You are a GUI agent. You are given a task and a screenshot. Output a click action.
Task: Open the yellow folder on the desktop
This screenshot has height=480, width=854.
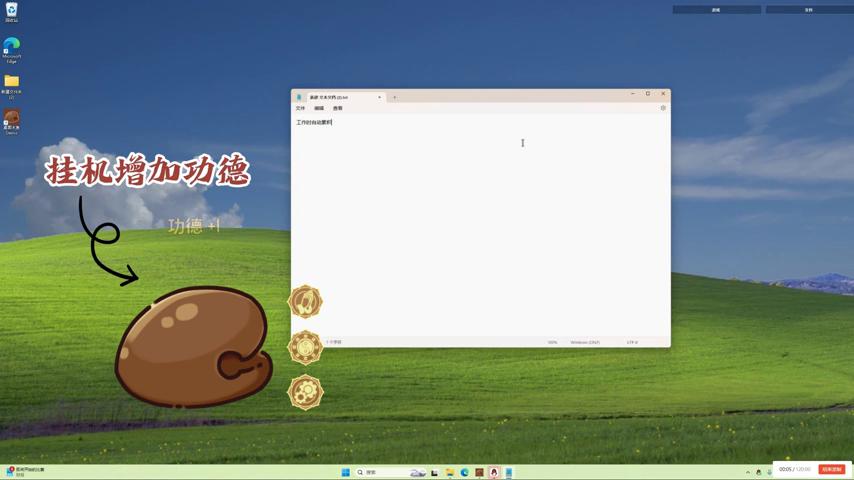coord(11,87)
